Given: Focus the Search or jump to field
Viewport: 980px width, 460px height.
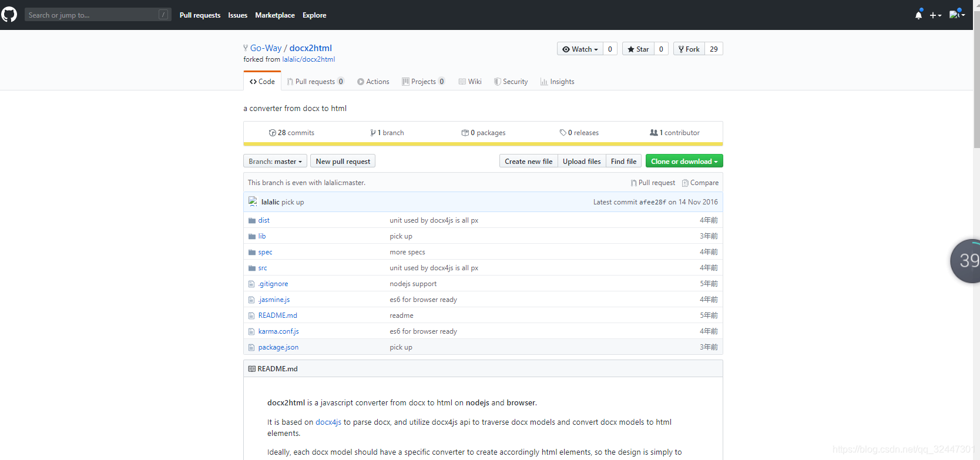Looking at the screenshot, I should pyautogui.click(x=98, y=15).
